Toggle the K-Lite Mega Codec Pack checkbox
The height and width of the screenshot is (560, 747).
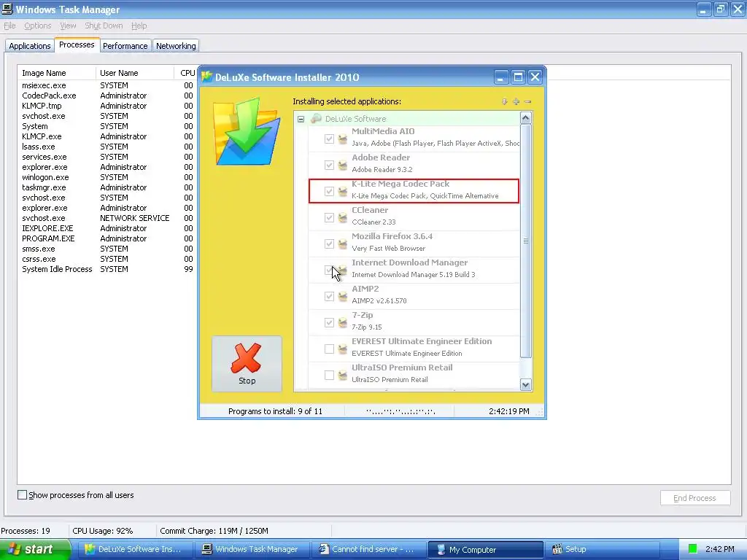coord(329,192)
